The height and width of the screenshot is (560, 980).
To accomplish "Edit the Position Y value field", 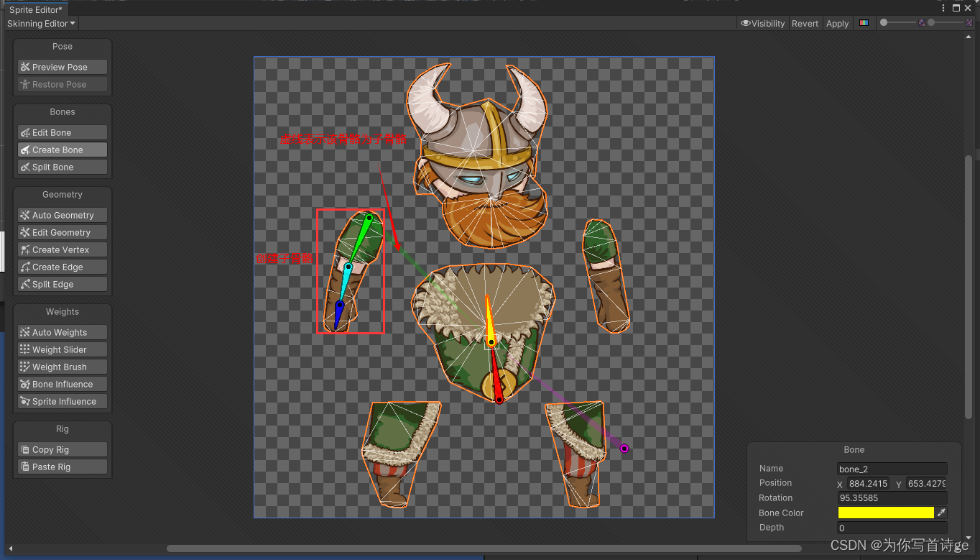I will click(926, 484).
